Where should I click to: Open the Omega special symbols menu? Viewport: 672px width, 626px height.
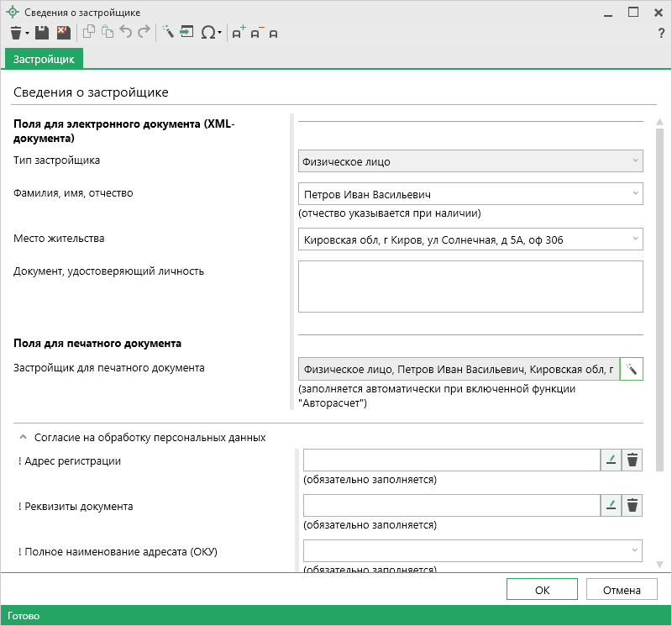[208, 33]
